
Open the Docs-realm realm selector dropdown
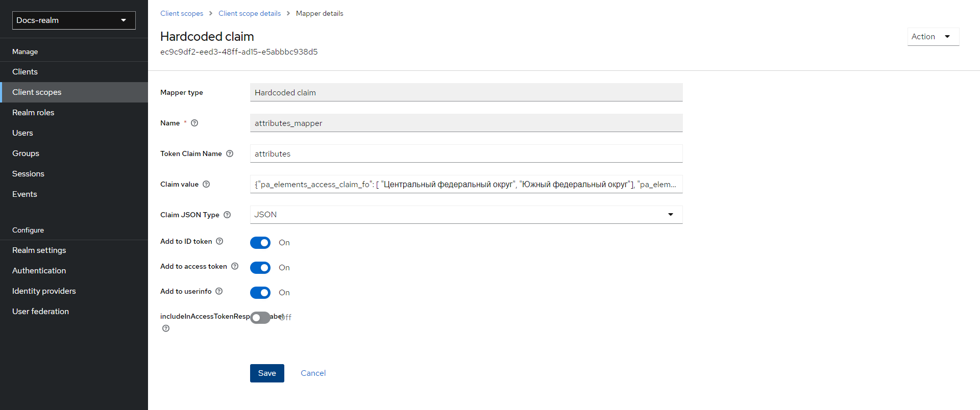(x=74, y=20)
